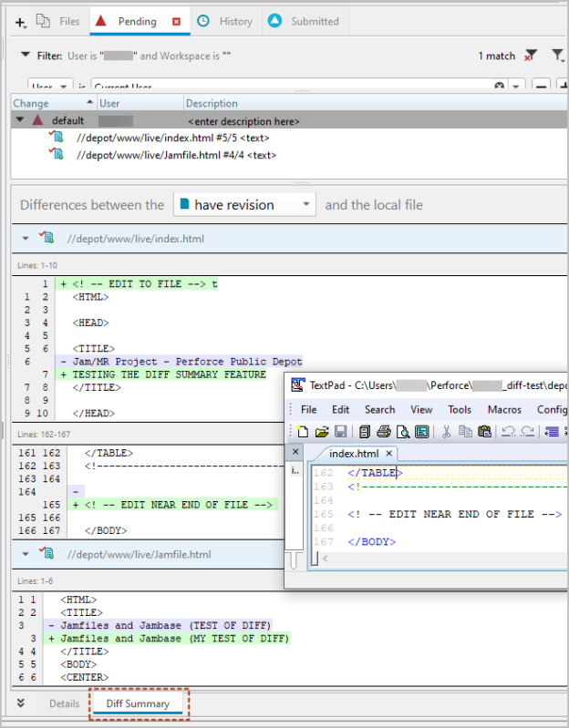Screen dimensions: 569x728
Task: Click the Open folder icon in TextPad
Action: click(x=321, y=431)
